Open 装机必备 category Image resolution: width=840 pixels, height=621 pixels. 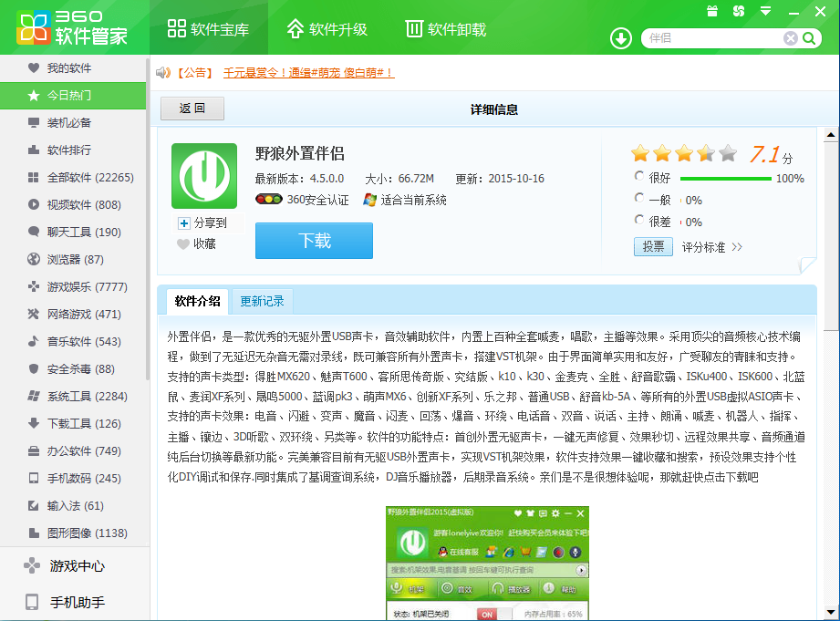73,123
